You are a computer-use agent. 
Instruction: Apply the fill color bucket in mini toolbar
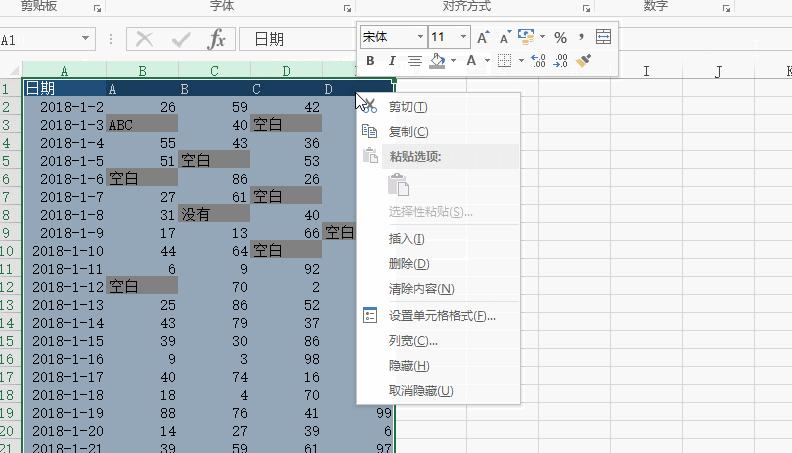tap(437, 61)
